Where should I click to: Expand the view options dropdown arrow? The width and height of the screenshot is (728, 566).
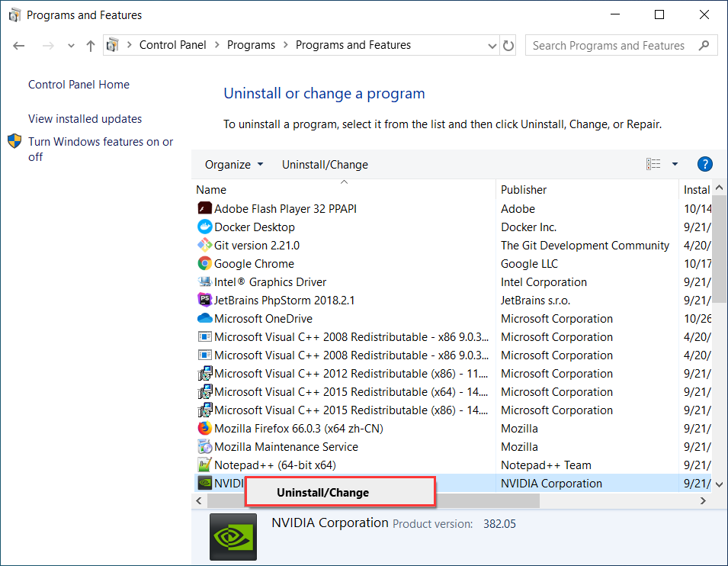pyautogui.click(x=675, y=164)
